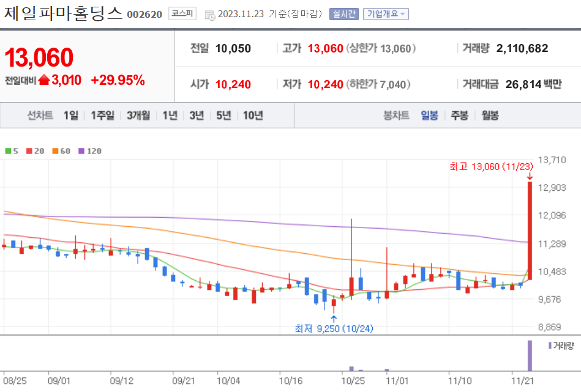Click the purple 11/23 volume bar
This screenshot has height=392, width=581.
pos(530,355)
